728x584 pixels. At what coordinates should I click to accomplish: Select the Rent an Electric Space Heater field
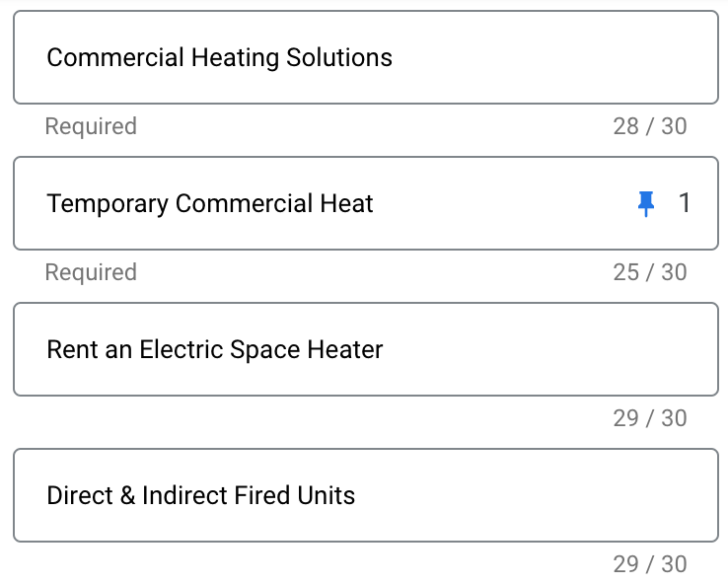click(366, 349)
